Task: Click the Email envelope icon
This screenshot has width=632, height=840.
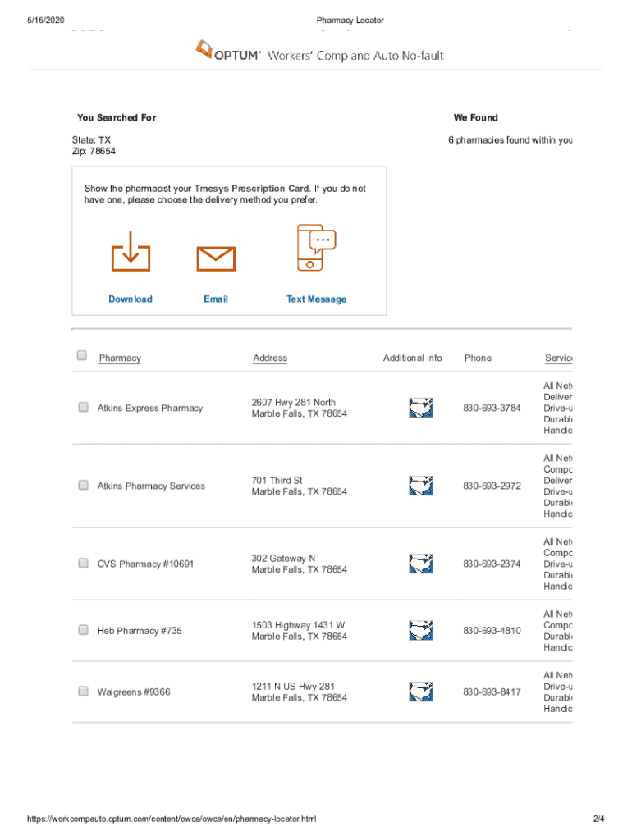Action: click(x=216, y=258)
